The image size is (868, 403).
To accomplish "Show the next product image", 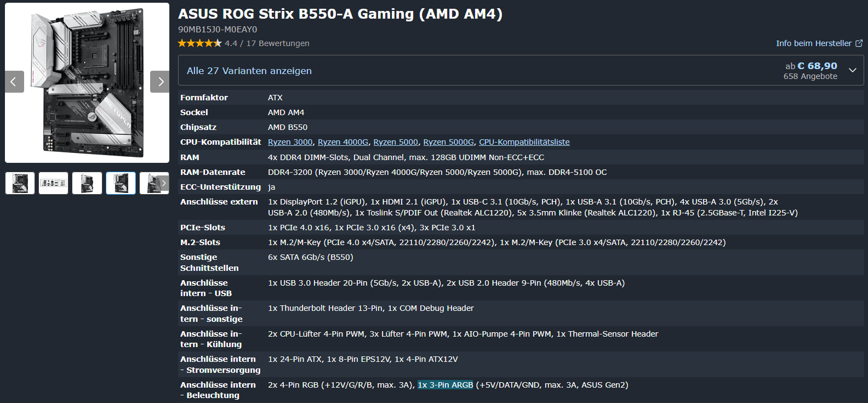I will pos(160,82).
